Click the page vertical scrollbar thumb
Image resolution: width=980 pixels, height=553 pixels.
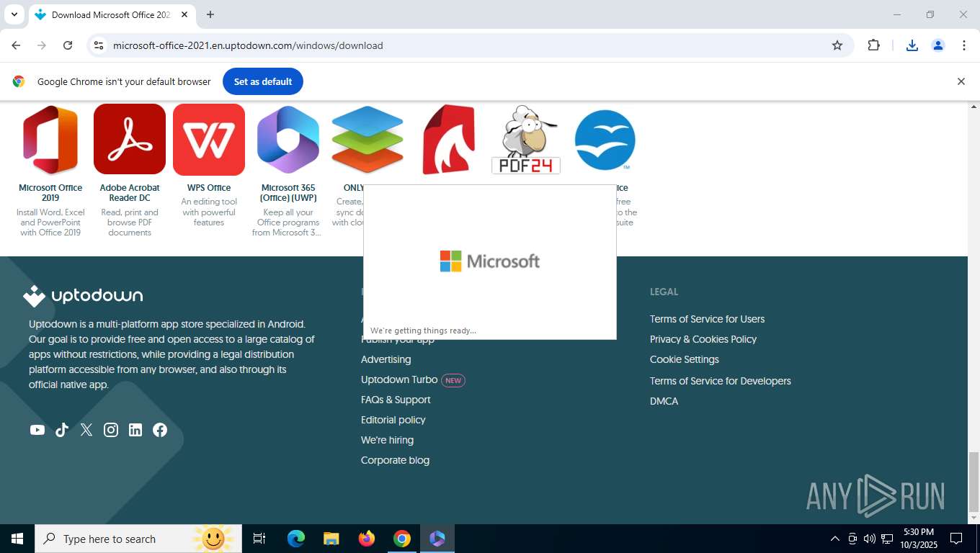pyautogui.click(x=974, y=481)
